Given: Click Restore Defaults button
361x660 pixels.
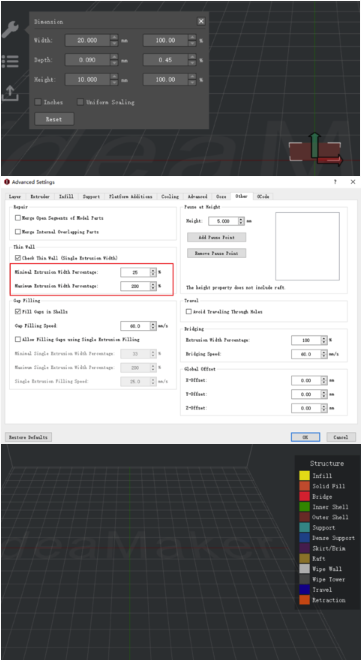Looking at the screenshot, I should (x=29, y=437).
